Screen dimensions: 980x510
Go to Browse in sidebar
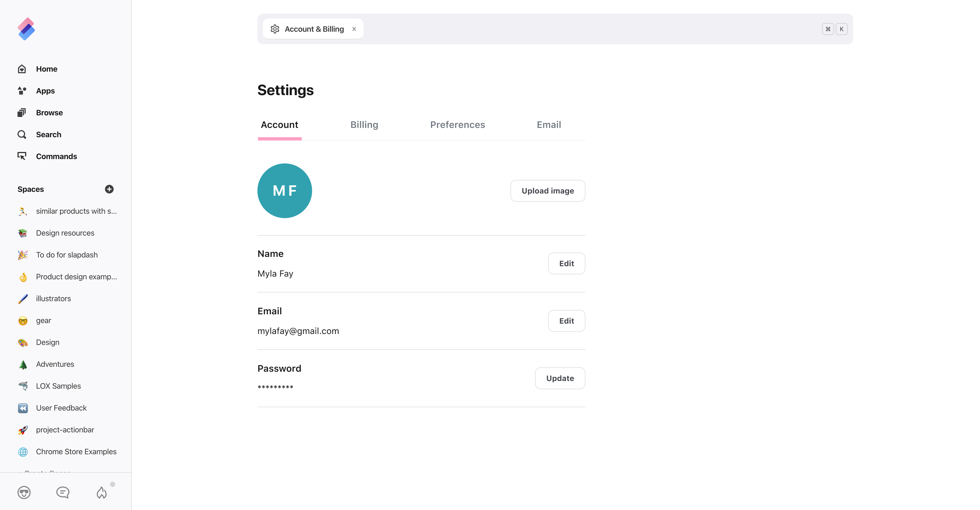coord(49,113)
